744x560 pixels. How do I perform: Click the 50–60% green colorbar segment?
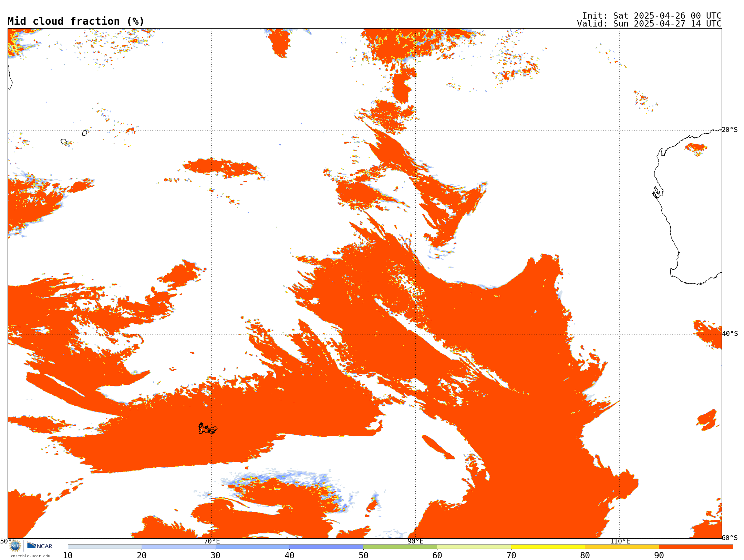[x=400, y=547]
